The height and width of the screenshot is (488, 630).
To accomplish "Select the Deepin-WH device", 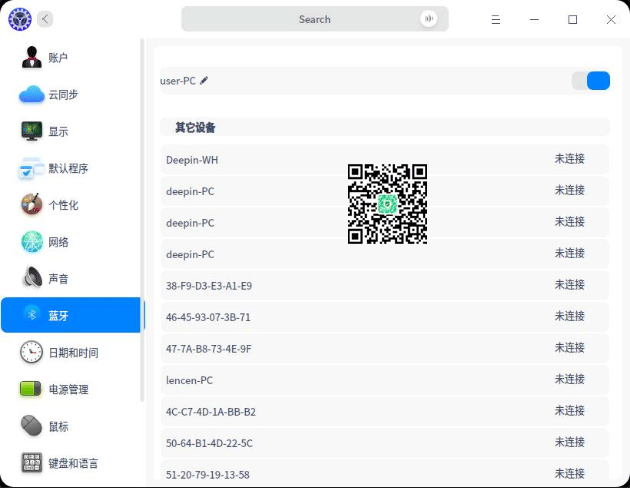I will click(x=385, y=159).
